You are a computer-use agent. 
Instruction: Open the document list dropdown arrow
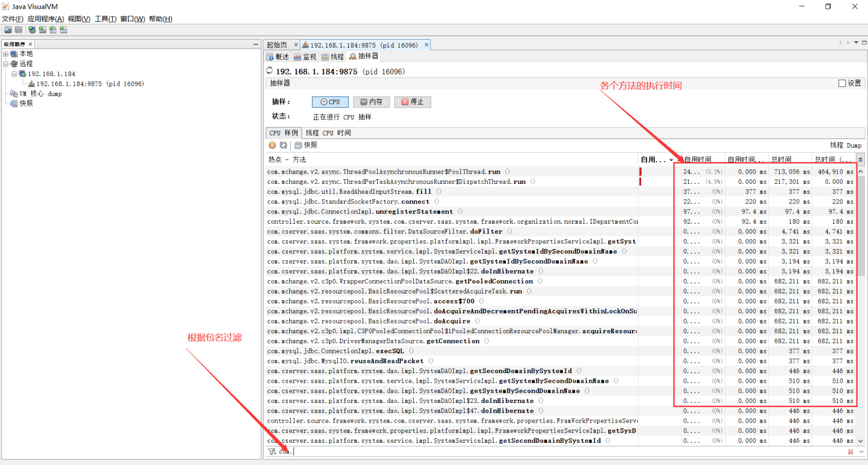tap(856, 42)
